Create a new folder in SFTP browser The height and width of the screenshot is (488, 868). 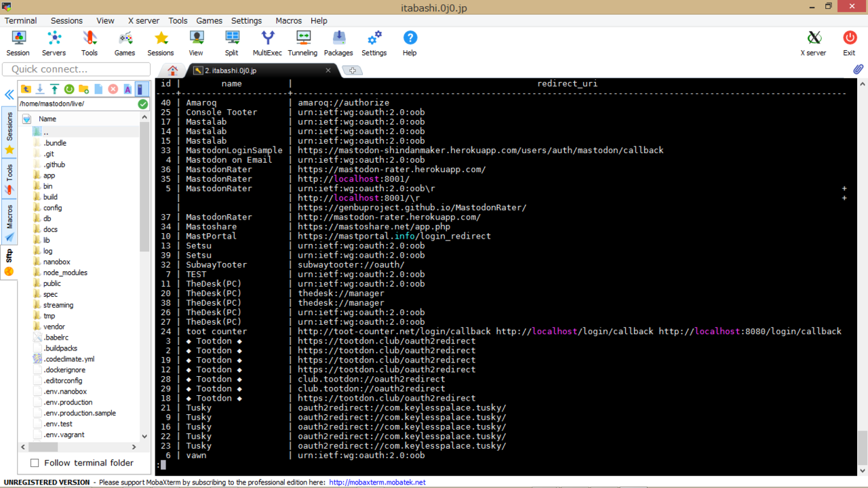(x=83, y=89)
